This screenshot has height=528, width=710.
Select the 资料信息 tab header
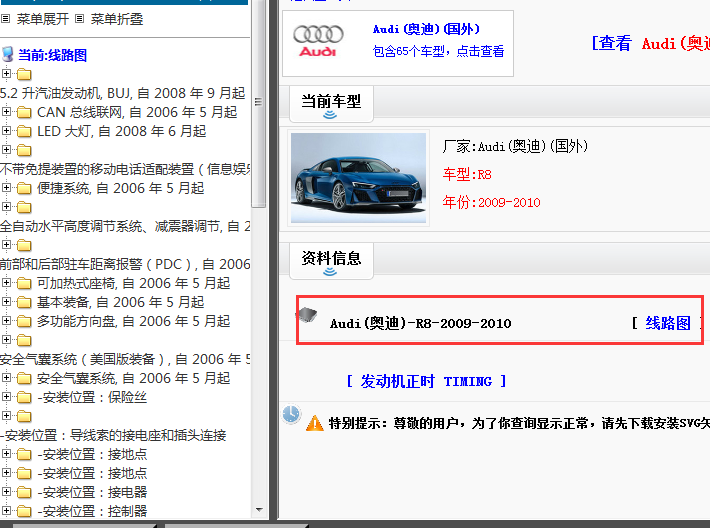(x=331, y=261)
